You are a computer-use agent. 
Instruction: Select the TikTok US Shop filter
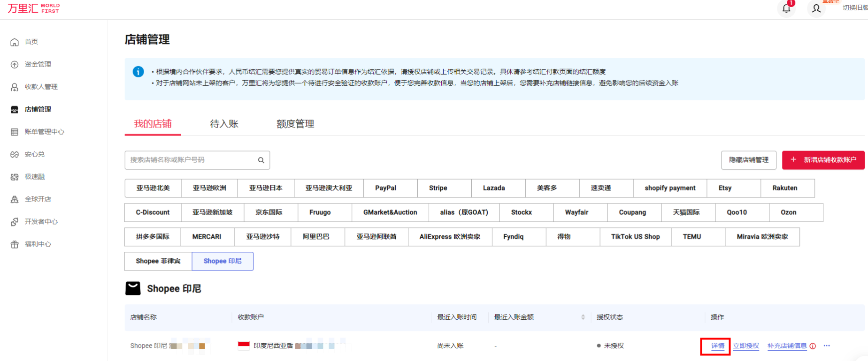click(635, 237)
